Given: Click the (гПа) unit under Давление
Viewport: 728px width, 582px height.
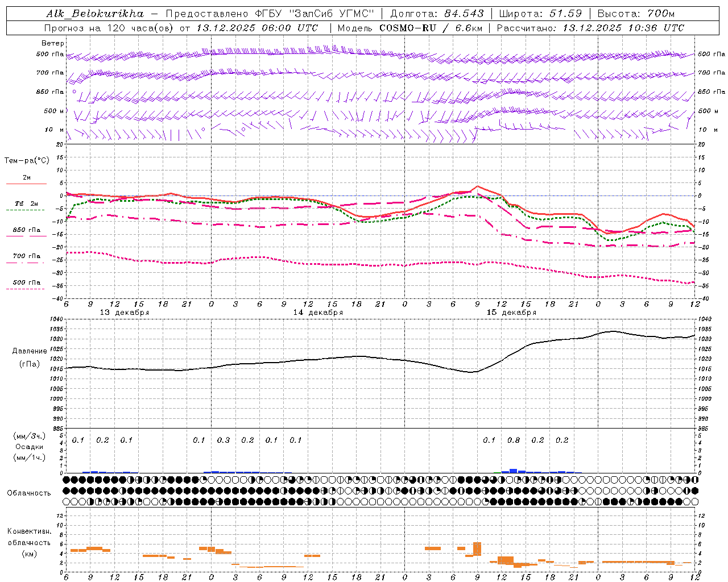Looking at the screenshot, I should coord(28,364).
